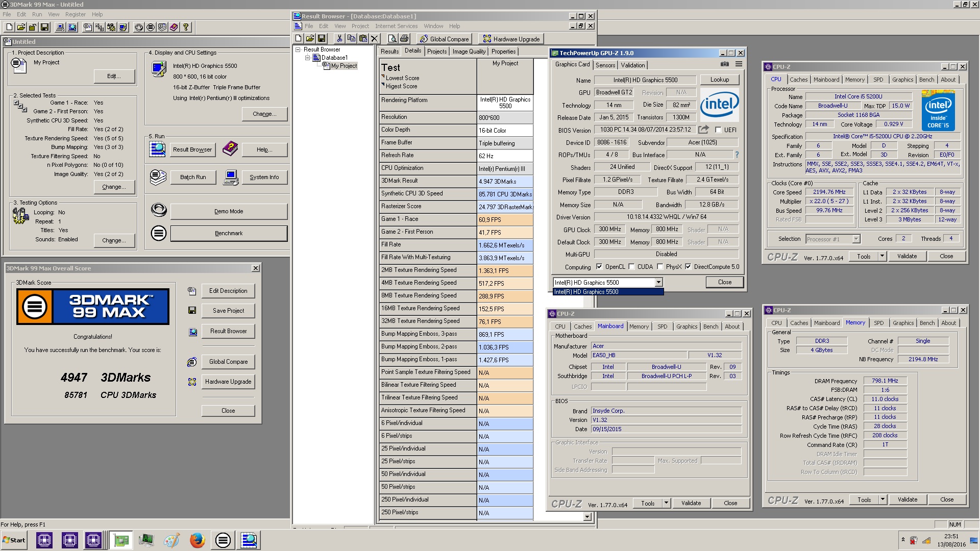Screen dimensions: 980x551
Task: Click the Demo Mode ring icon in 3DMark toolbar
Action: click(x=139, y=28)
